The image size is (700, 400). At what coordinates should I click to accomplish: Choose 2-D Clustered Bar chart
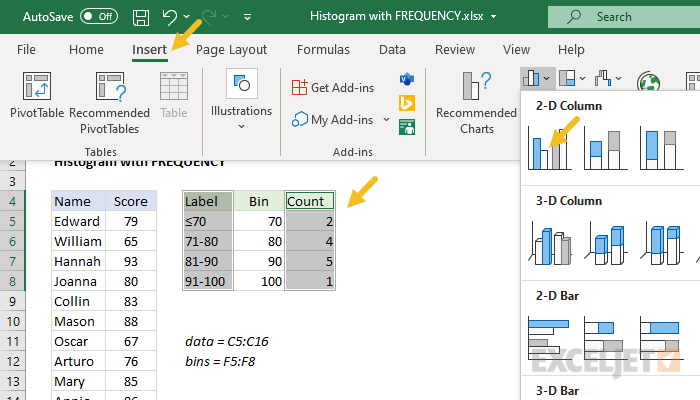pos(550,338)
